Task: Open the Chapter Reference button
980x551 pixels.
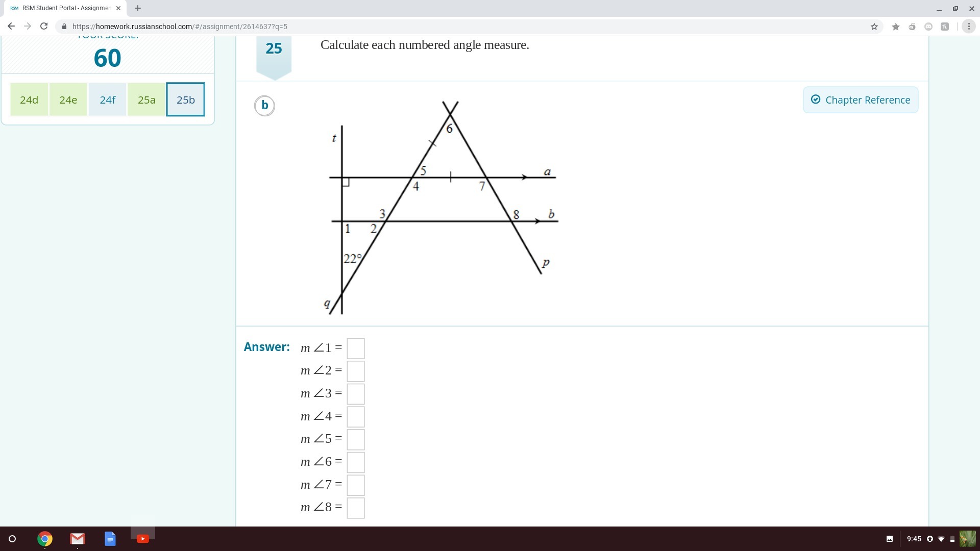Action: point(861,100)
